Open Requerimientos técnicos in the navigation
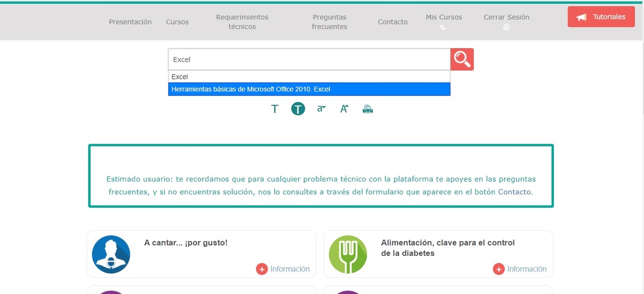644x294 pixels. [x=242, y=22]
